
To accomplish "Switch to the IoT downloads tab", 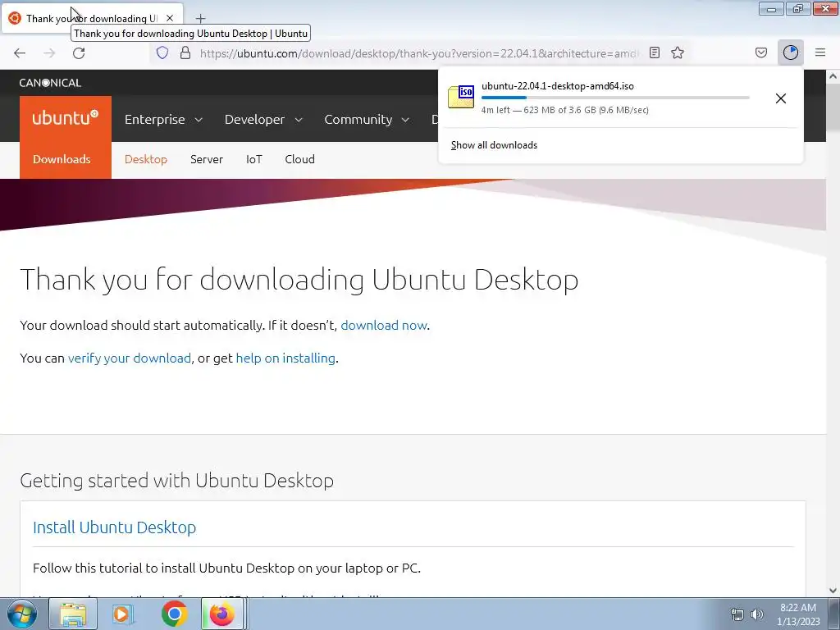I will point(254,159).
